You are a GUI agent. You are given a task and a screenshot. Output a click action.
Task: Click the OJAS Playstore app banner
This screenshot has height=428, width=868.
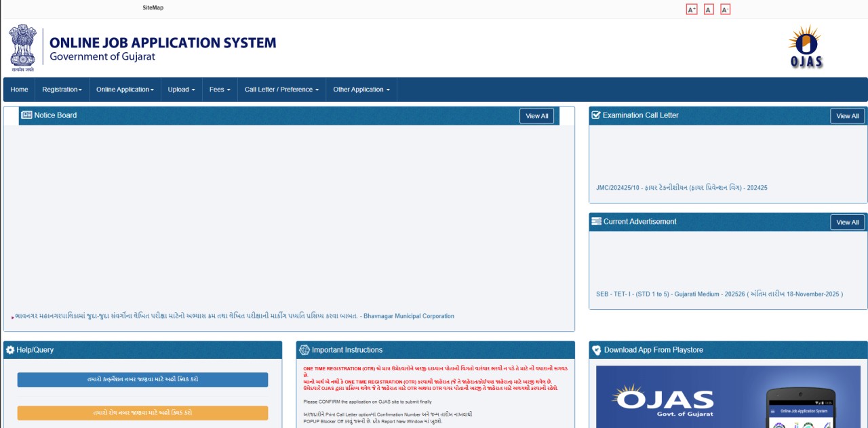[728, 397]
